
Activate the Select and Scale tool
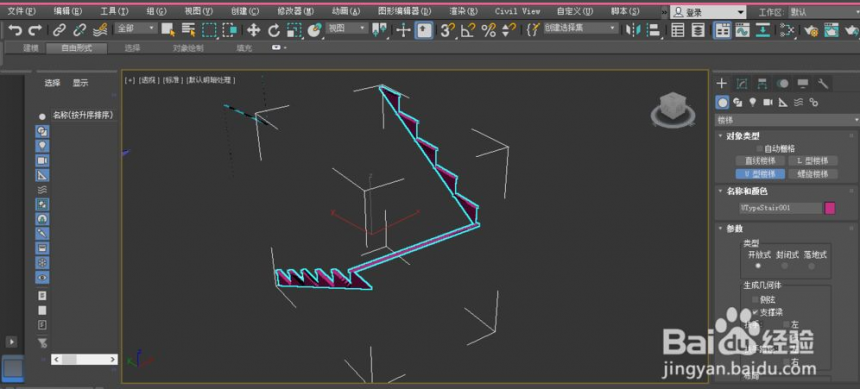[294, 30]
